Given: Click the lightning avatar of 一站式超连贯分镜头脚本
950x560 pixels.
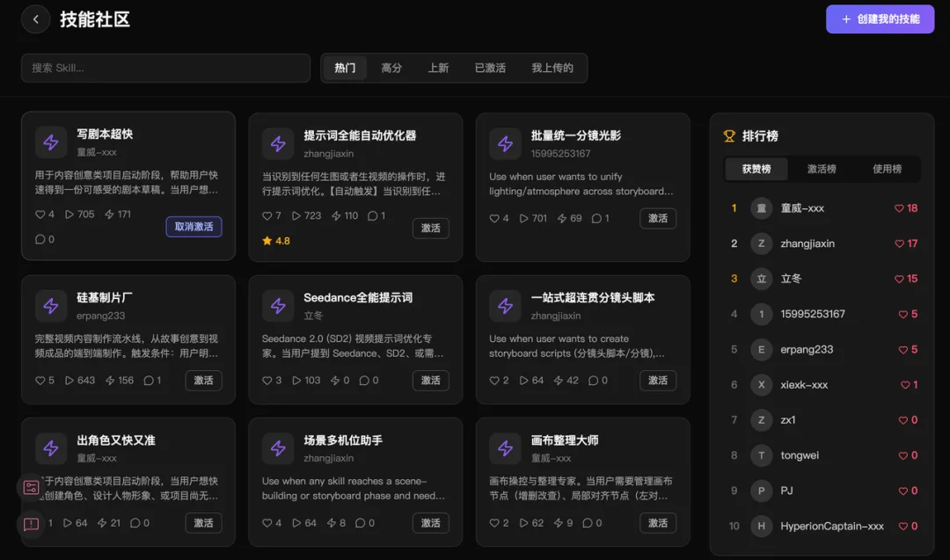Looking at the screenshot, I should [505, 306].
